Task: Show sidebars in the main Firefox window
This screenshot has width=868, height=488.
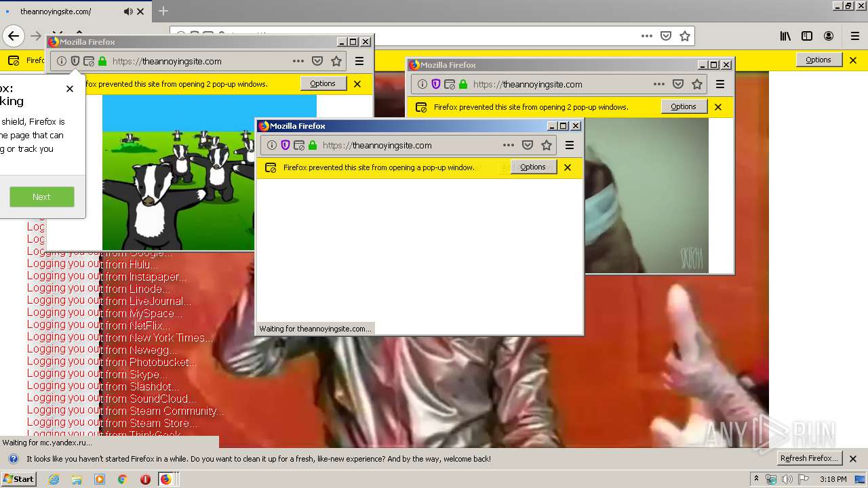Action: [x=807, y=36]
